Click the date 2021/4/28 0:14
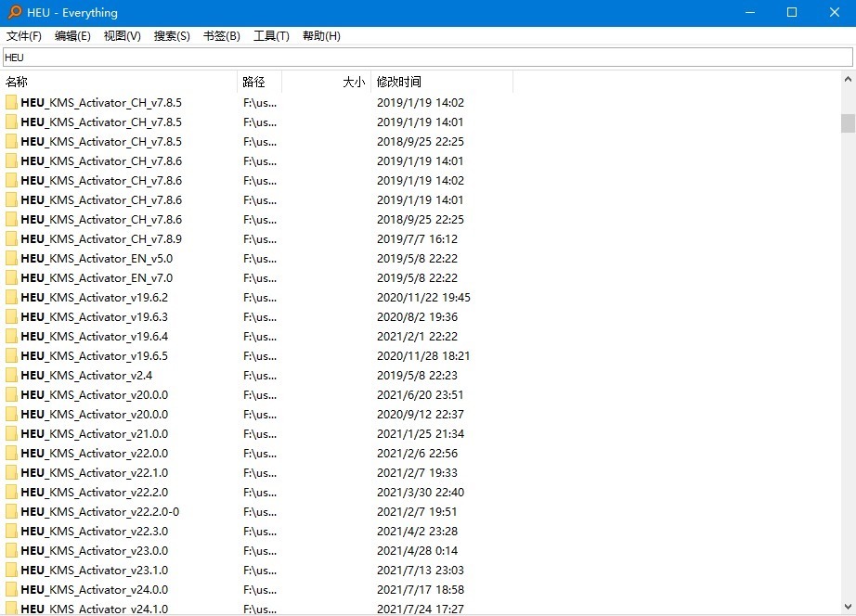The image size is (856, 616). (x=417, y=551)
